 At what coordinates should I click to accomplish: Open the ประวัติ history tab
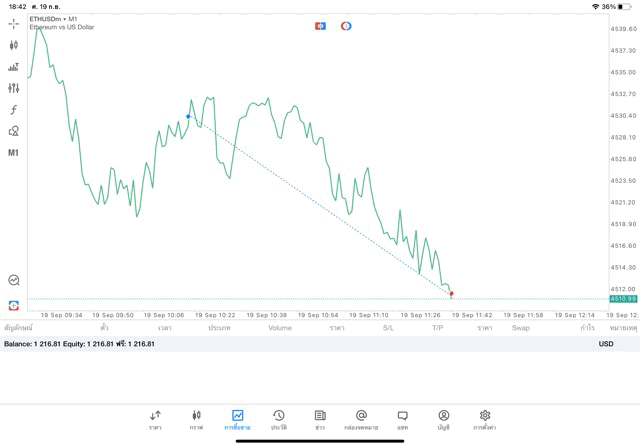coord(279,419)
